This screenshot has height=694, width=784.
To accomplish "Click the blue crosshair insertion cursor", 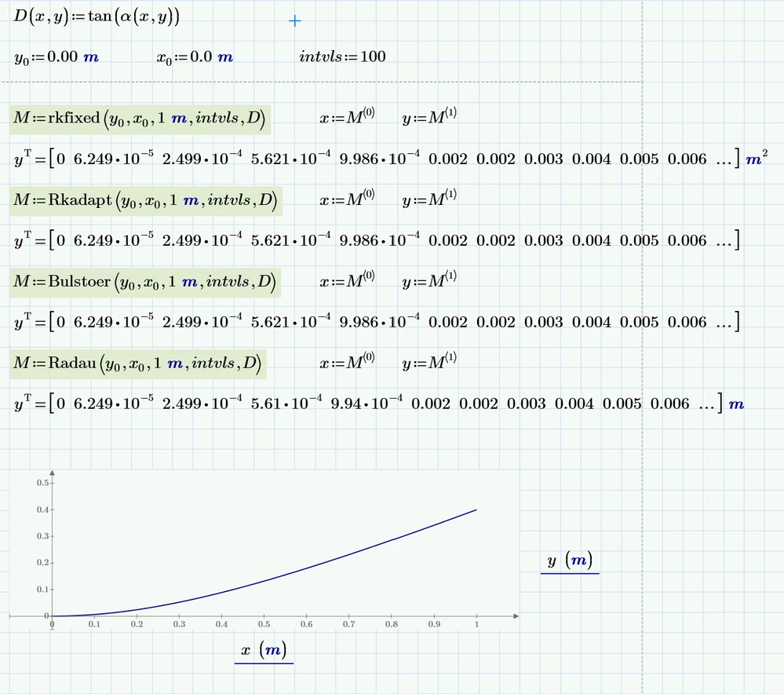I will (x=295, y=21).
